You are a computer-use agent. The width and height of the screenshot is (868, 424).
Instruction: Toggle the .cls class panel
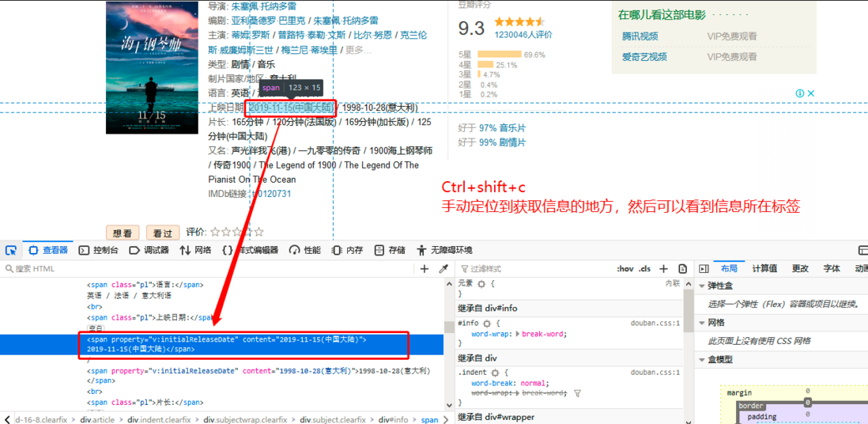(645, 269)
